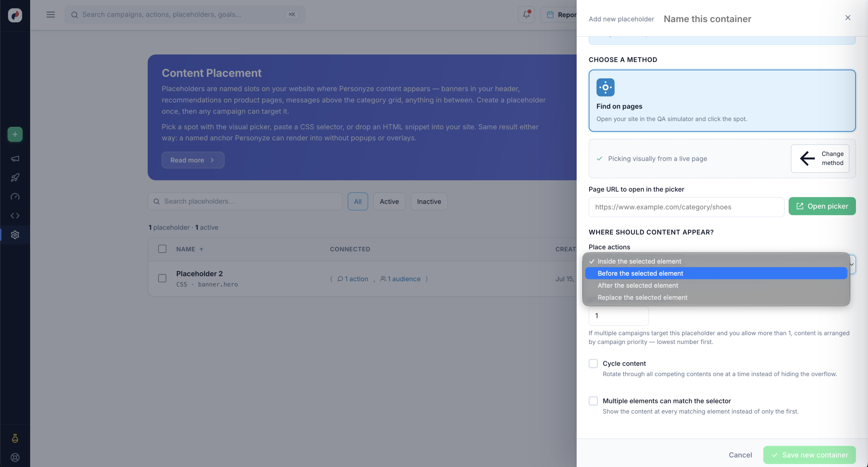Enable the Cycle content checkbox
Image resolution: width=868 pixels, height=467 pixels.
click(x=593, y=363)
